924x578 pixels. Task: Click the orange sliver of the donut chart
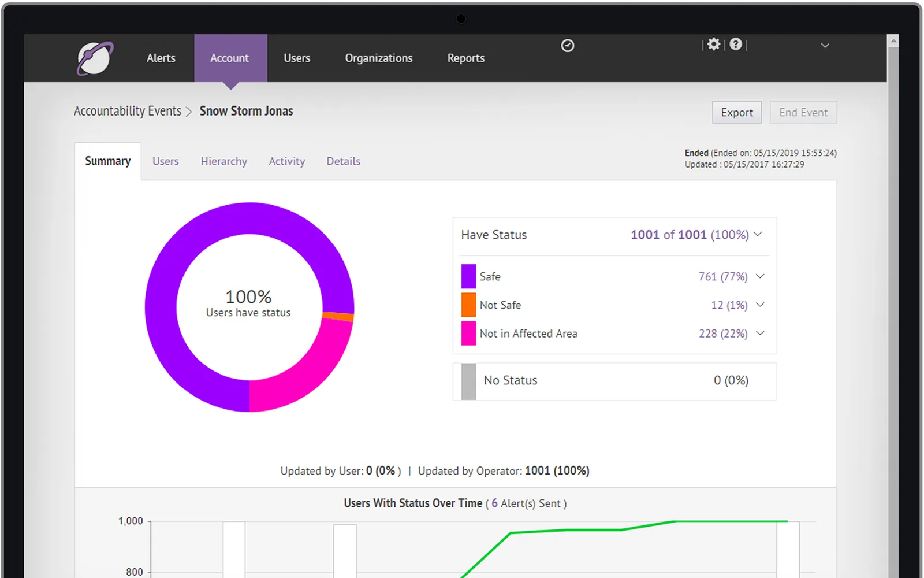coord(338,316)
